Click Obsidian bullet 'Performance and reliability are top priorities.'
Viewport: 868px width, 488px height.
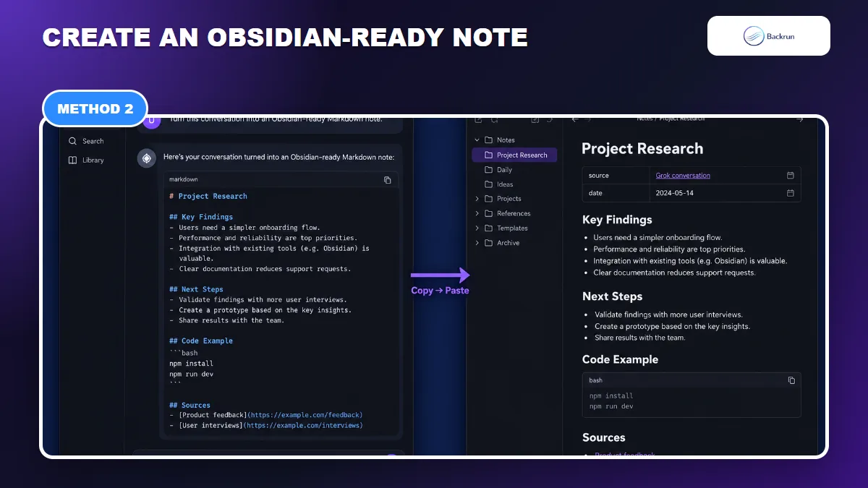[671, 249]
